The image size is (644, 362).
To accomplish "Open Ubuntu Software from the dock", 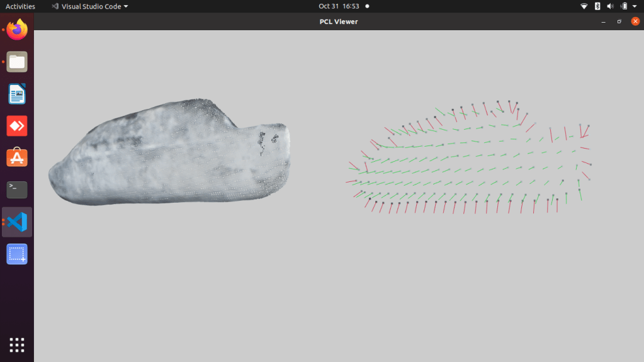I will click(17, 157).
